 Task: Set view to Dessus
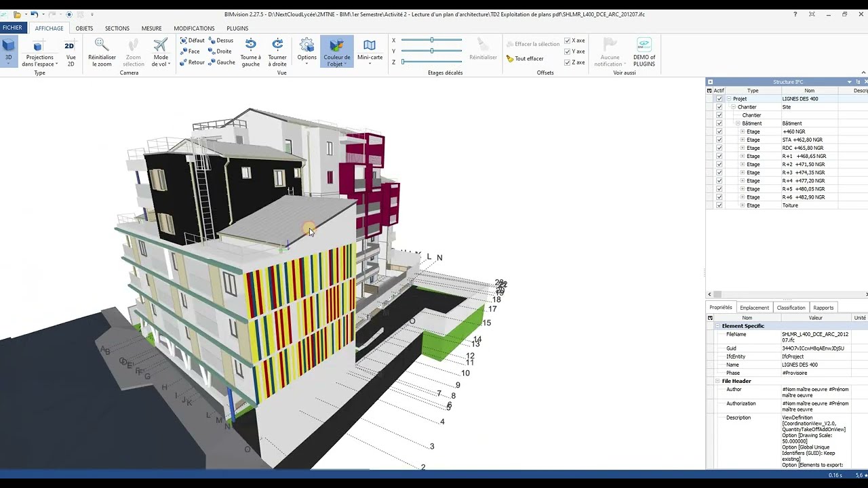(220, 41)
